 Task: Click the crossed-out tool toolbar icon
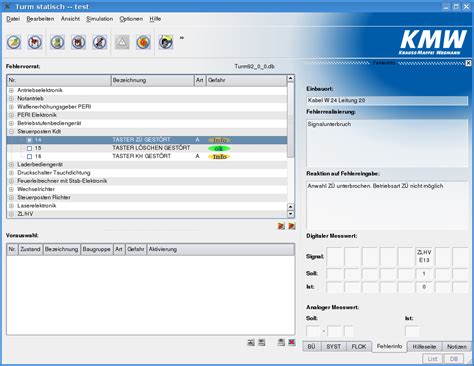click(99, 42)
